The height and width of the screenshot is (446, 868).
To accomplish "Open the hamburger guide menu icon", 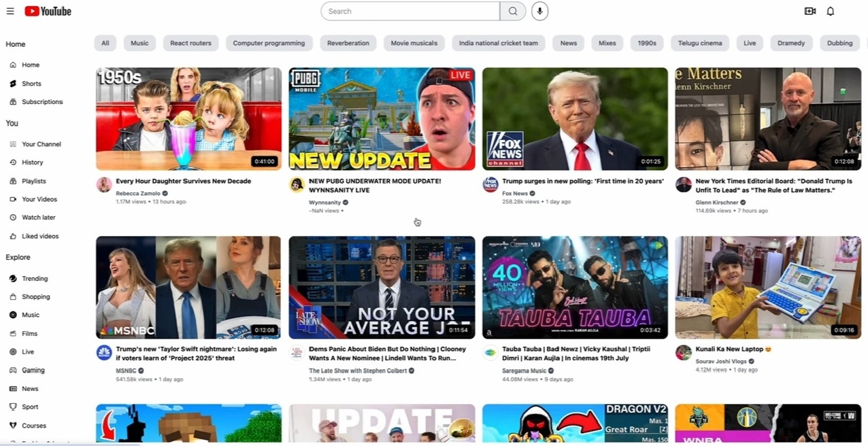I will point(10,11).
